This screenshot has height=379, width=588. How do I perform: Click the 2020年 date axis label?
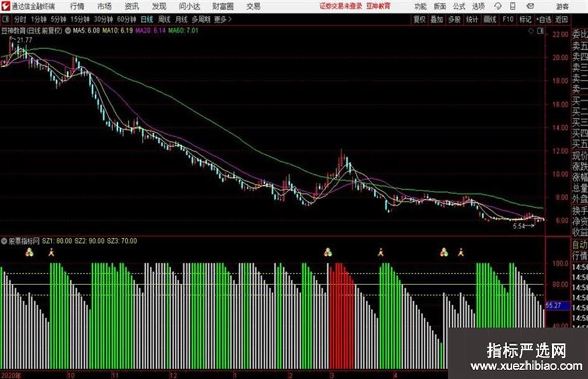[11, 375]
